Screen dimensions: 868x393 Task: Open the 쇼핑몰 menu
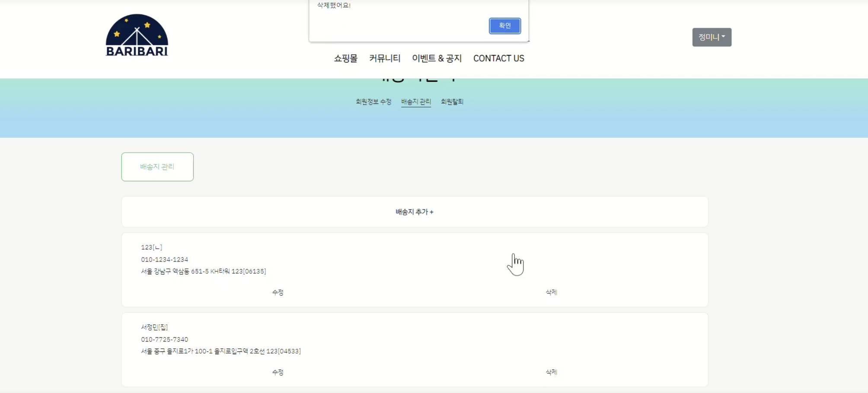pos(346,58)
